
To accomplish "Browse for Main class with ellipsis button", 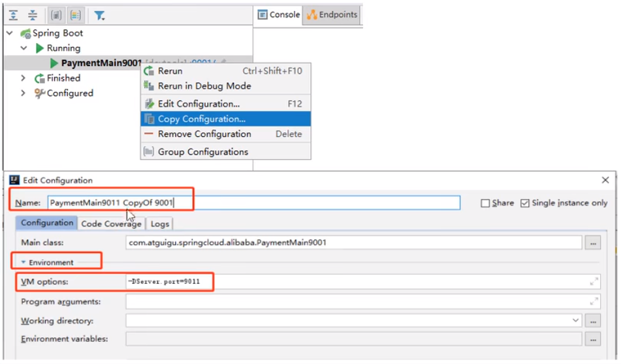I will click(593, 243).
